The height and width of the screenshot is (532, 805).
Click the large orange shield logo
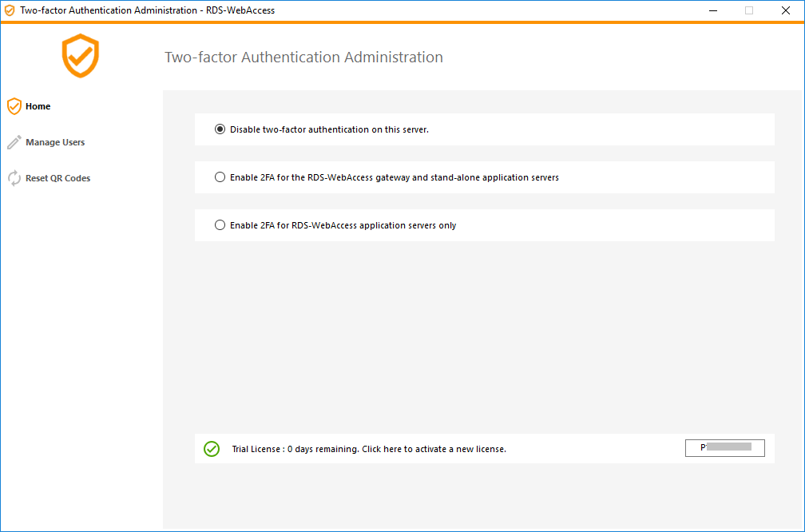click(81, 55)
